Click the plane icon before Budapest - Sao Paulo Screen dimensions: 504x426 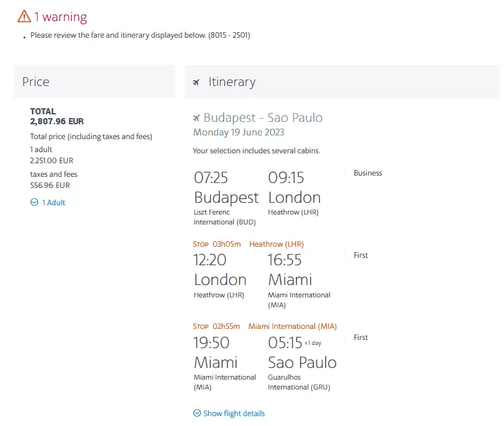[x=196, y=117]
